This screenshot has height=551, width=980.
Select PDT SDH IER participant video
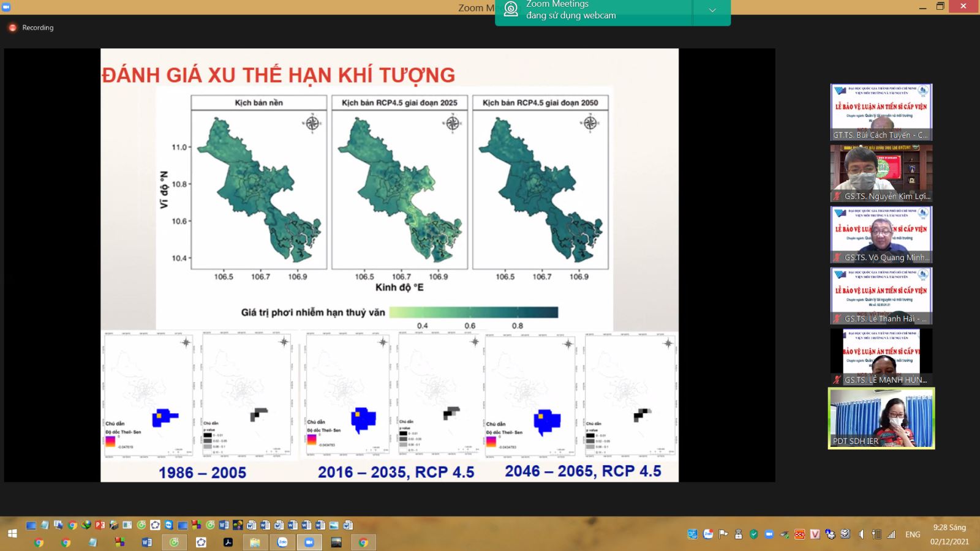881,418
